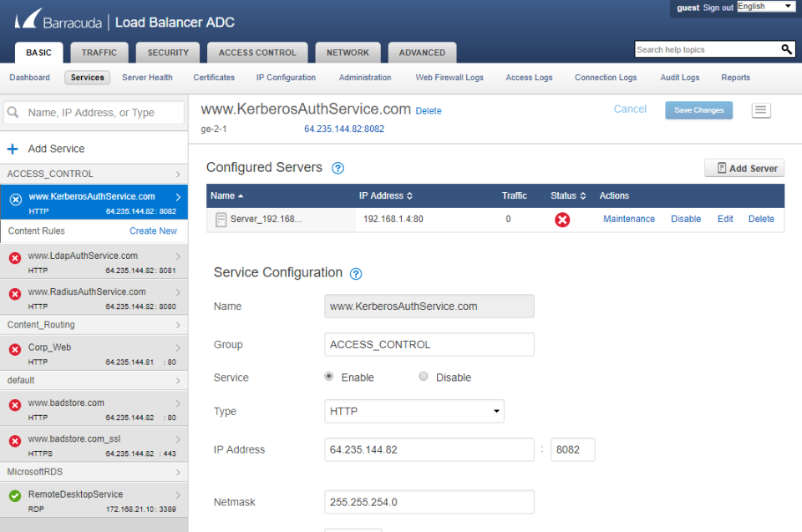Click the hamburger menu icon near Save Changes
The image size is (802, 532).
760,109
